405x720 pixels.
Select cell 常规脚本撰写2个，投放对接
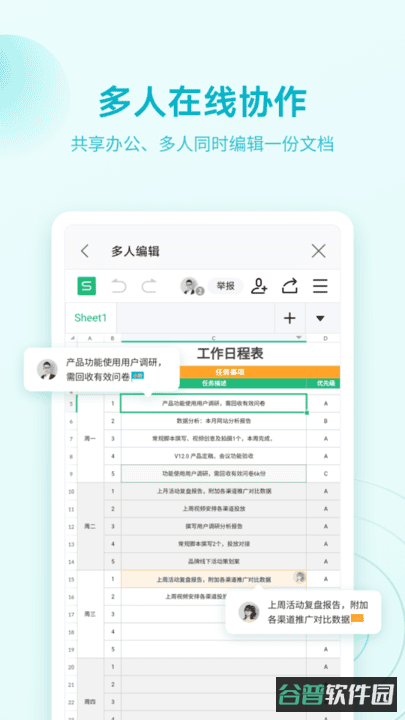coord(214,544)
